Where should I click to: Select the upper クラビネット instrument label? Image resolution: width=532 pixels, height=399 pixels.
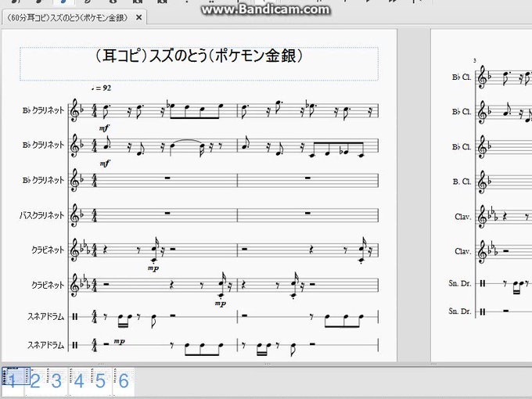(48, 250)
